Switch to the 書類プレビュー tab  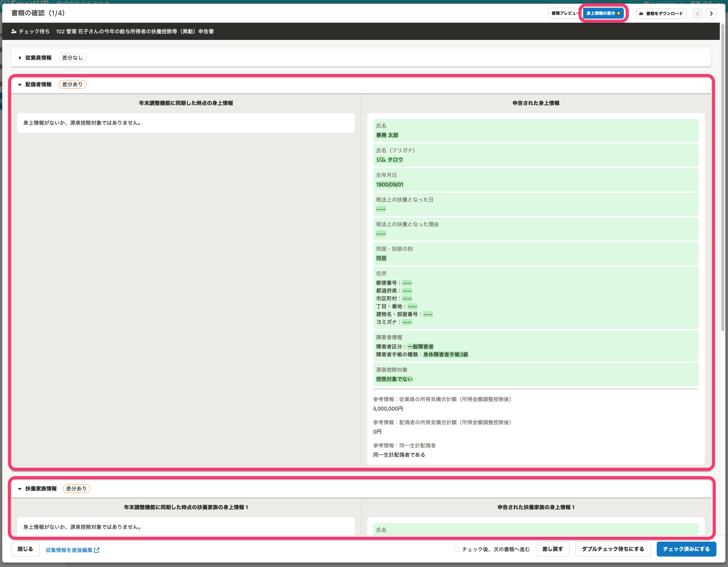pyautogui.click(x=564, y=13)
